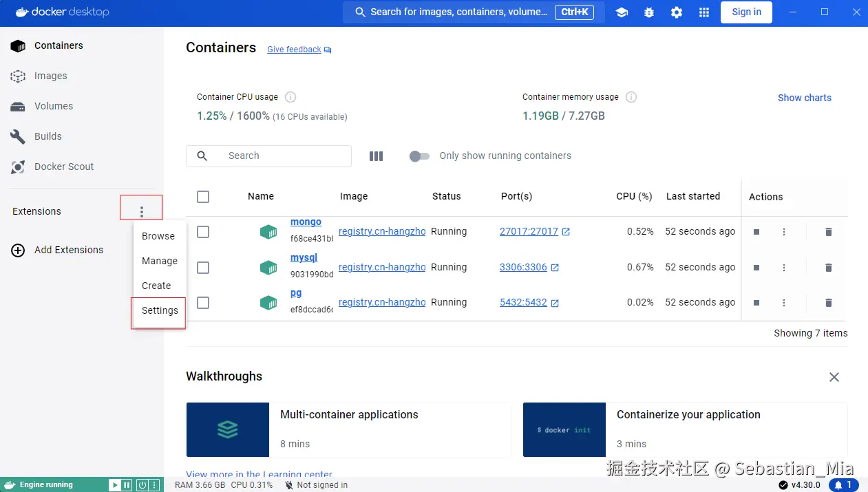Sort by the CPU (%) column header
868x492 pixels.
coord(634,197)
